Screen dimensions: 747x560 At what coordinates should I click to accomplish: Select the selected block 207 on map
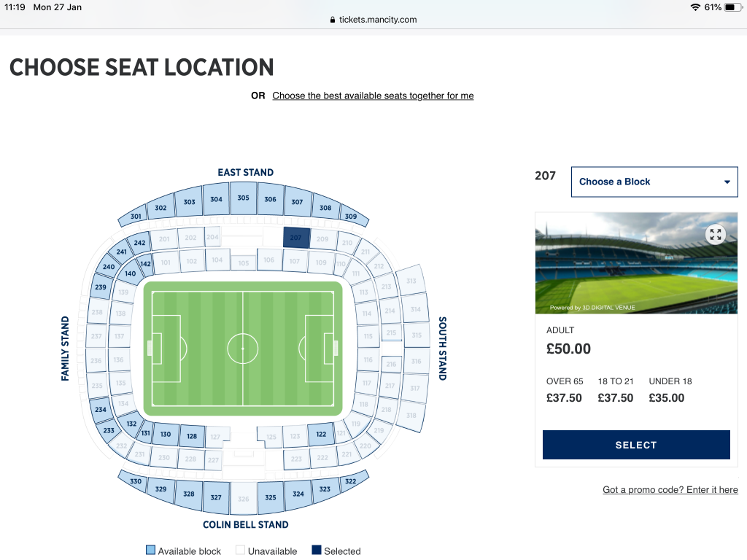[296, 237]
